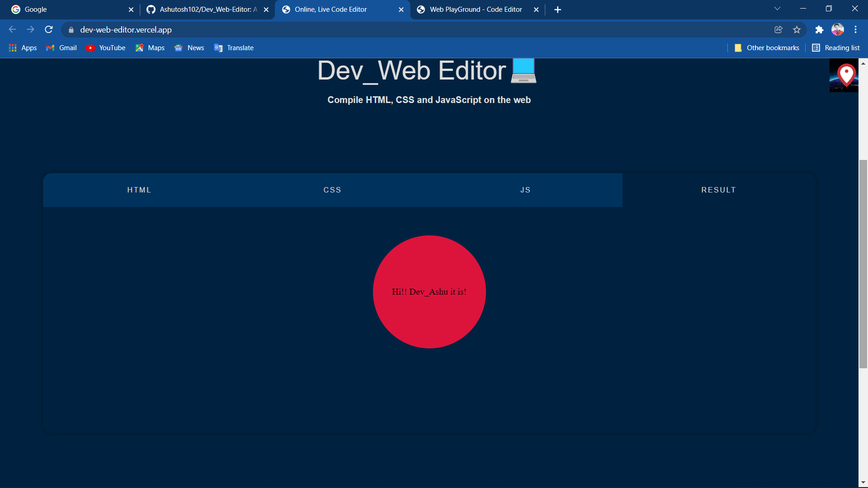The width and height of the screenshot is (868, 488).
Task: Select the RESULT tab
Action: (x=718, y=190)
